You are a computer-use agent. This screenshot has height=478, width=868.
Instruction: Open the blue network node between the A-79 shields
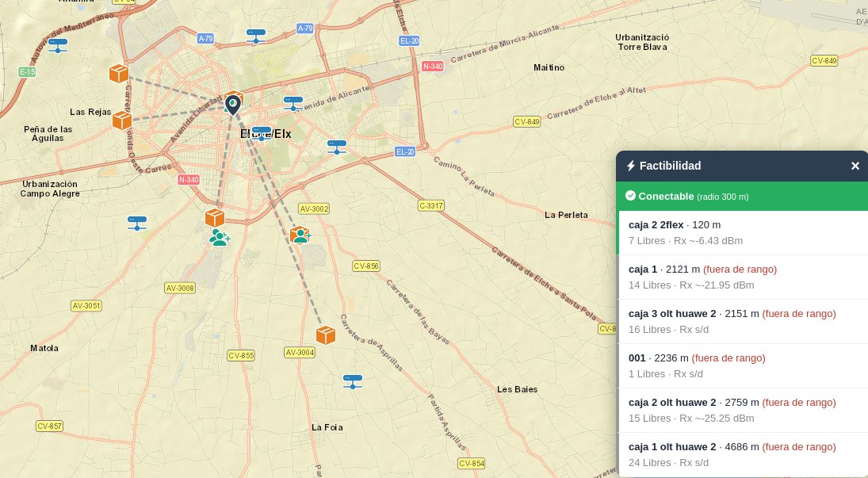click(x=256, y=36)
